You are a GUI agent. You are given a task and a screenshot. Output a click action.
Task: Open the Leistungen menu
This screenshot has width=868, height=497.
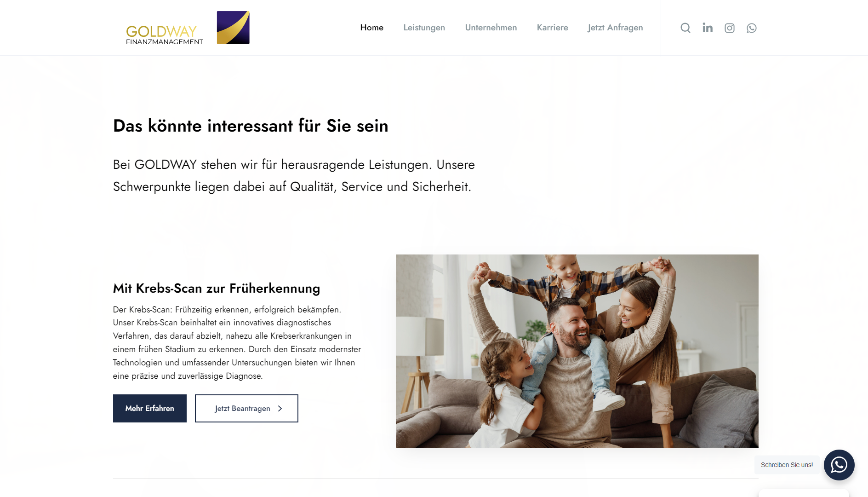coord(424,28)
